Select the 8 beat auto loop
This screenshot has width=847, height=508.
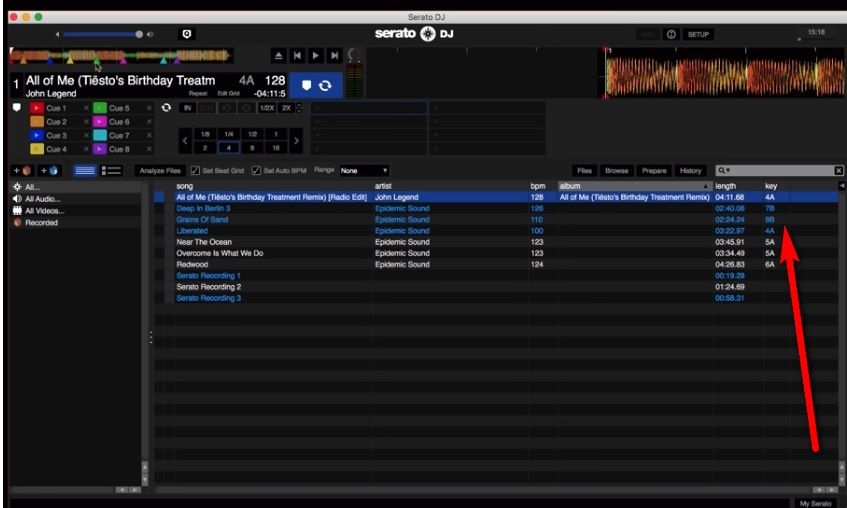click(x=252, y=148)
